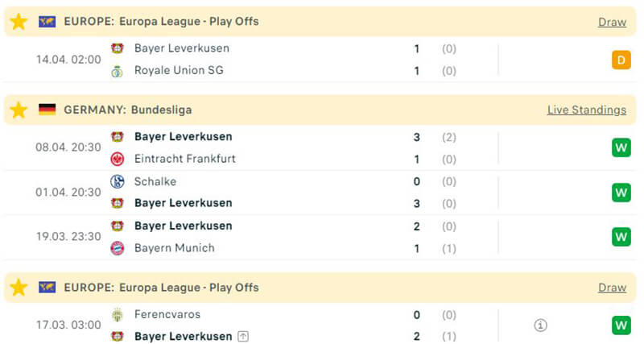The image size is (644, 344).
Task: Click the Schalke team logo
Action: (118, 181)
